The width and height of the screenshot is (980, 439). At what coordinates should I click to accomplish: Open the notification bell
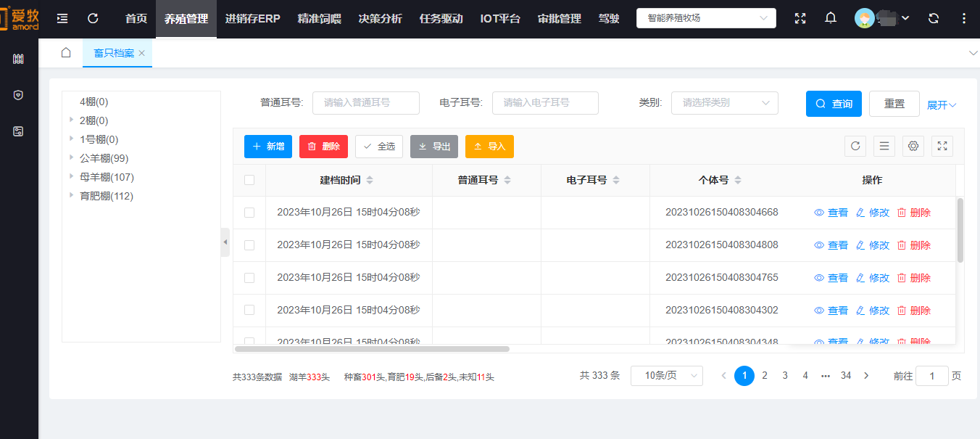(831, 19)
